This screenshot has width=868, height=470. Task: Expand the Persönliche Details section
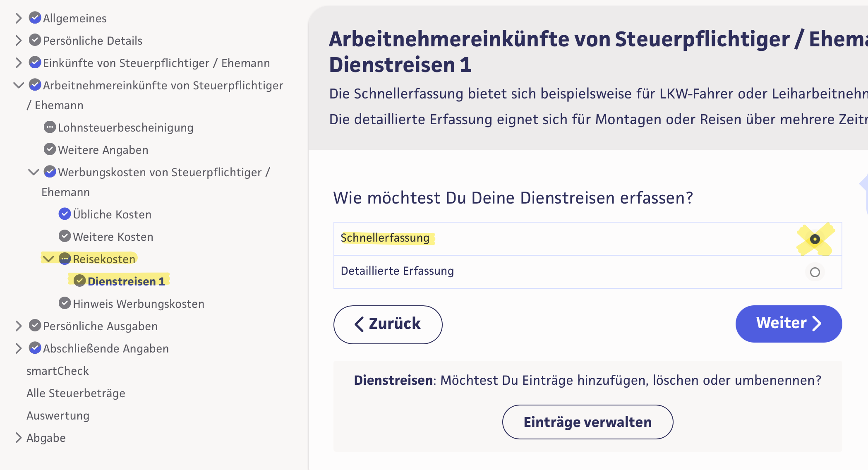tap(18, 41)
